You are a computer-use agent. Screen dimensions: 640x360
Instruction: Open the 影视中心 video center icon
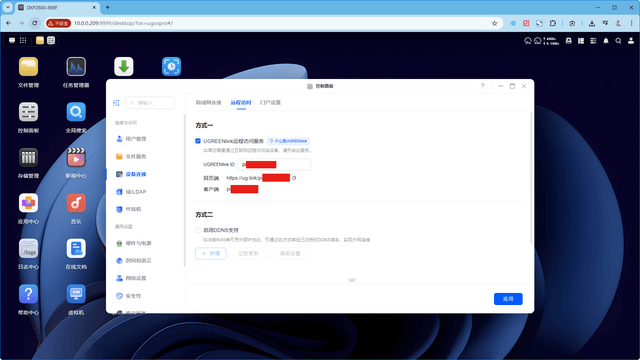[76, 158]
